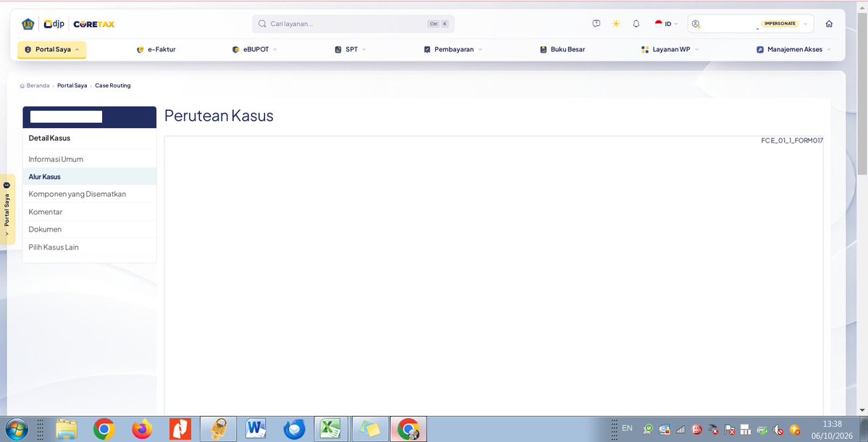Screen dimensions: 868x442
Task: Open Komponen yang Disematkan section
Action: coord(90,194)
